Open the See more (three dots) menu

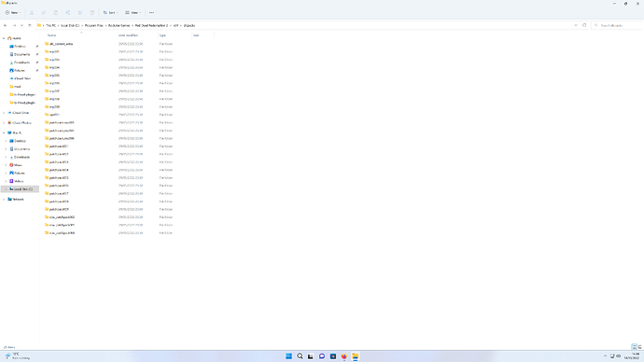tap(151, 13)
